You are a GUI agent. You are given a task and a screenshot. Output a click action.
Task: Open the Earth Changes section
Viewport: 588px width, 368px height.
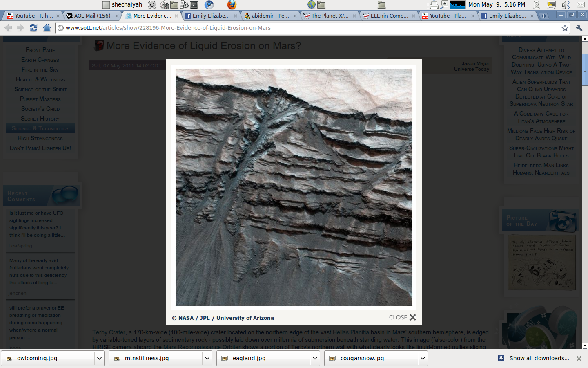click(40, 60)
